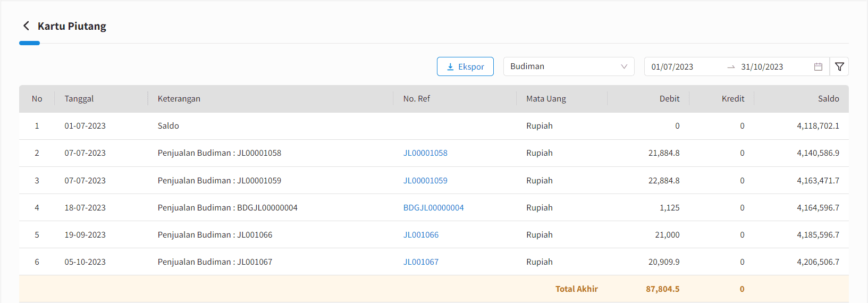
Task: Click the filter funnel icon
Action: point(839,66)
